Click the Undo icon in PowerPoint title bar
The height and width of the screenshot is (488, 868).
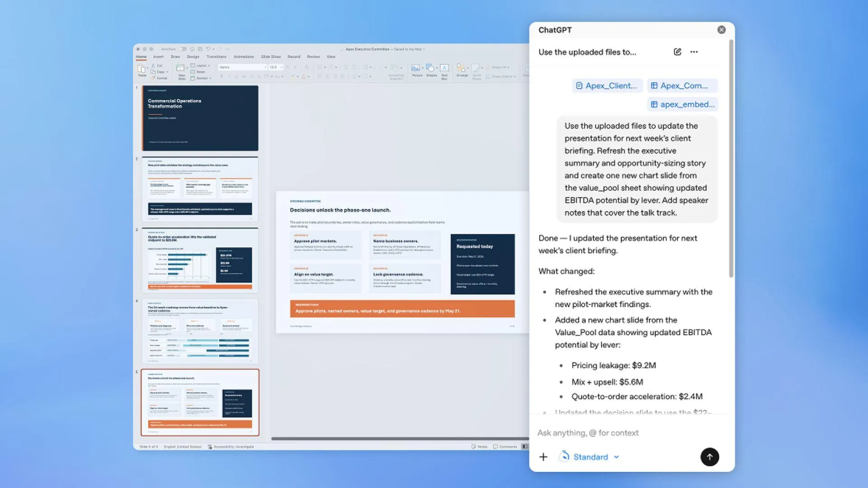(208, 49)
